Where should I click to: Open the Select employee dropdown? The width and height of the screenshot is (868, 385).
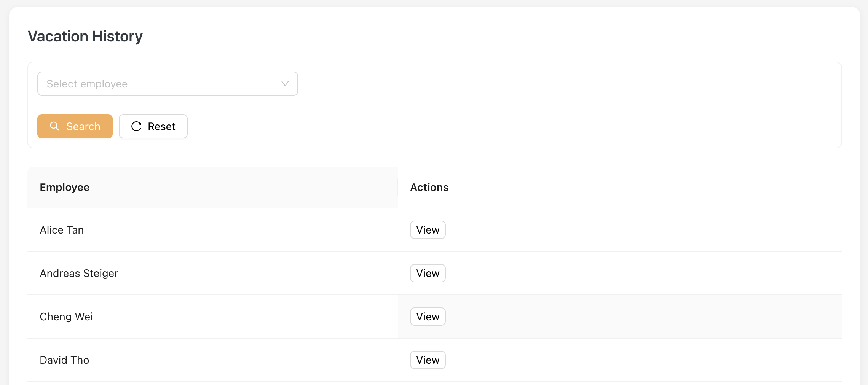(168, 84)
